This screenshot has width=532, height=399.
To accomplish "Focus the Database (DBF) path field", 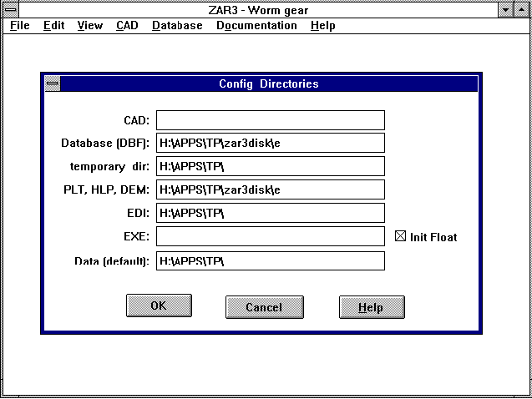I will pos(270,144).
